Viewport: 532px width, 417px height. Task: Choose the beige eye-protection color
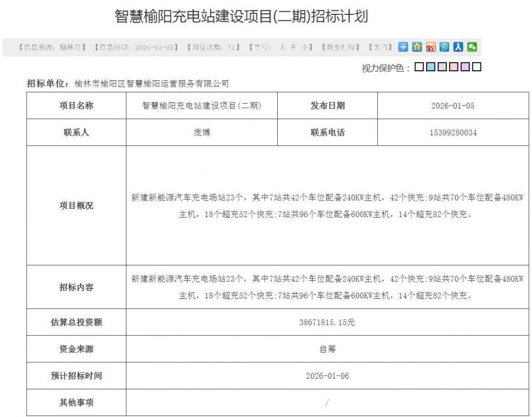(419, 67)
